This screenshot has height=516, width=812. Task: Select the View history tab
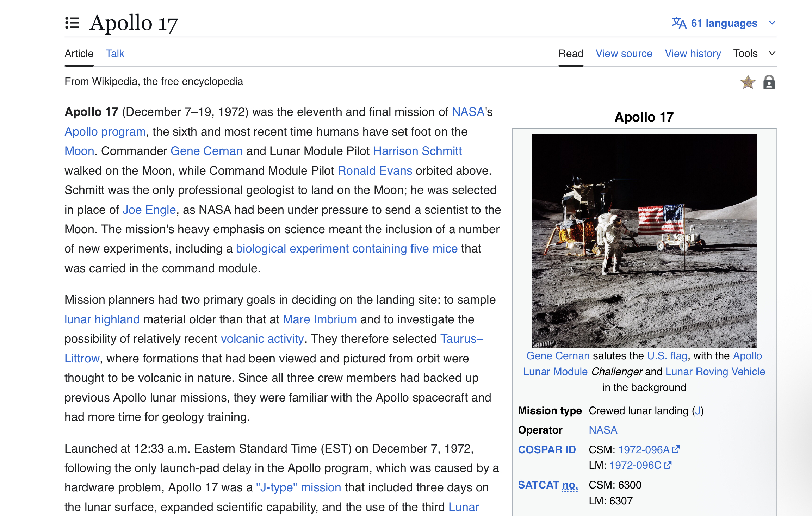point(693,54)
